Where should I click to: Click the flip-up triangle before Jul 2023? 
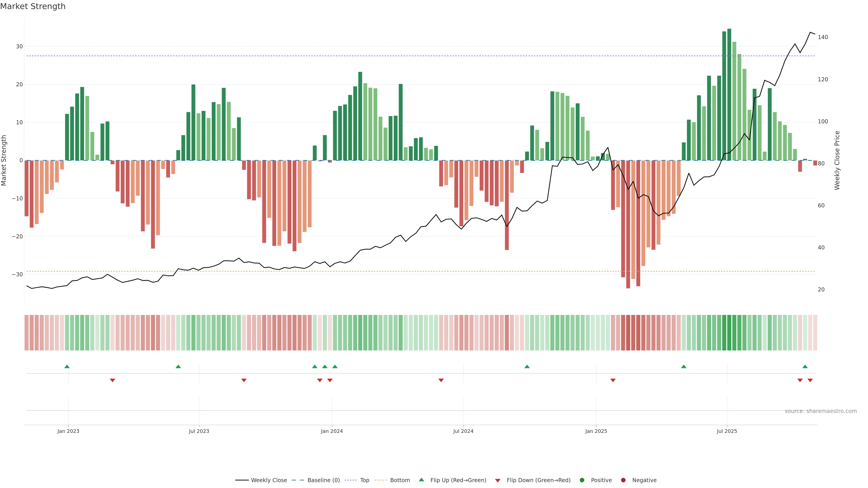178,366
